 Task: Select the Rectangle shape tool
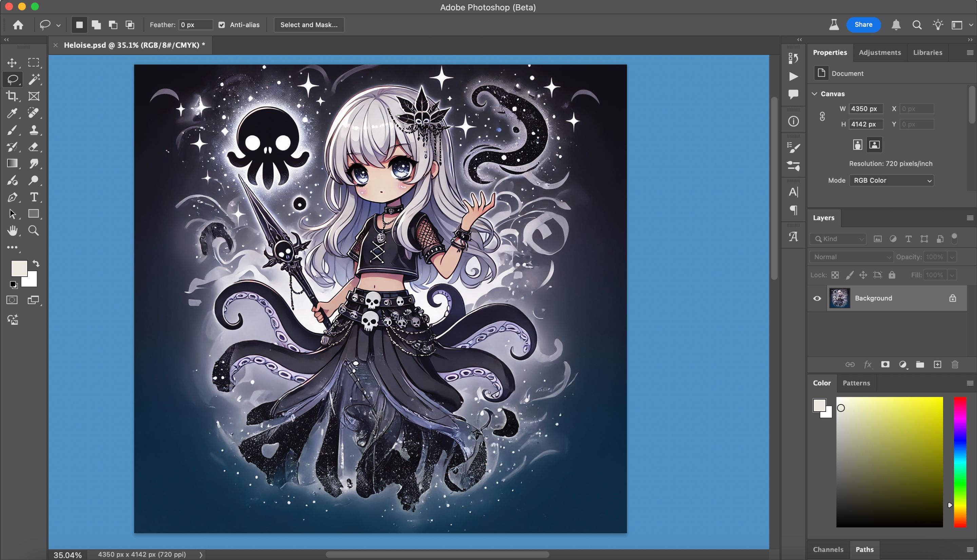click(34, 214)
